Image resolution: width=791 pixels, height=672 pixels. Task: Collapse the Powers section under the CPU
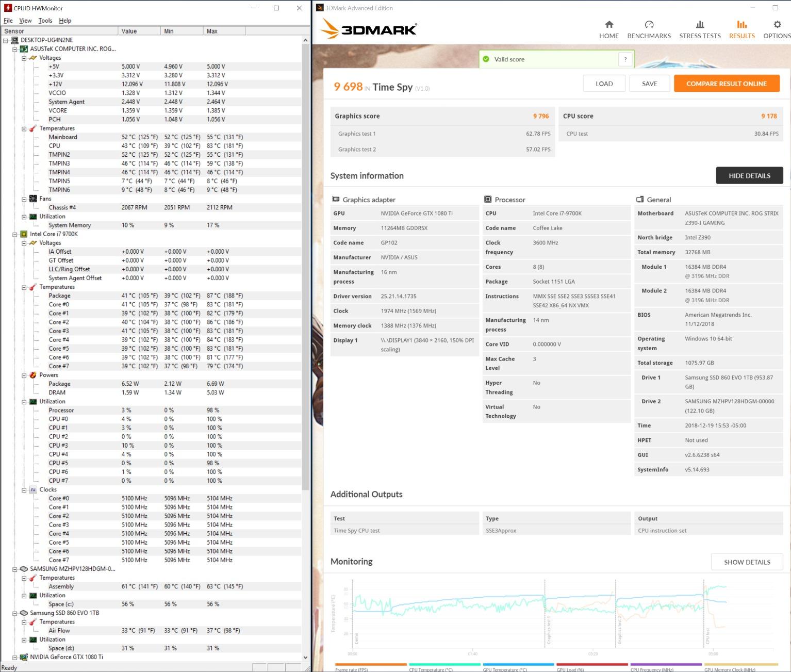pos(23,375)
